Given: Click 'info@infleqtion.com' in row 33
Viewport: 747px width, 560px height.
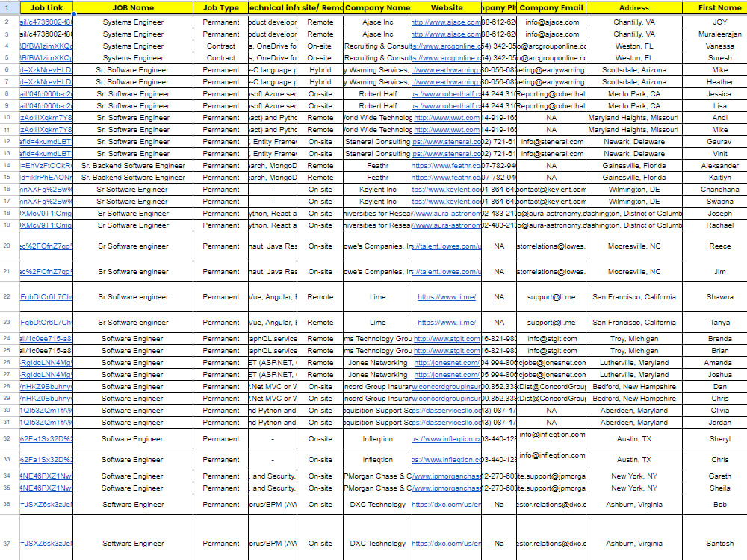Looking at the screenshot, I should pos(551,455).
